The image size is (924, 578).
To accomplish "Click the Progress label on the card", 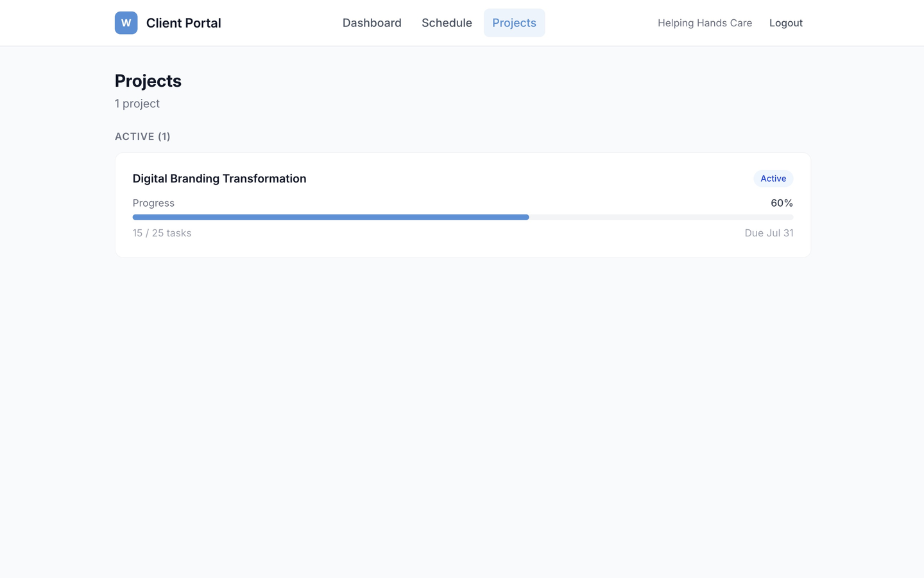I will [x=153, y=203].
